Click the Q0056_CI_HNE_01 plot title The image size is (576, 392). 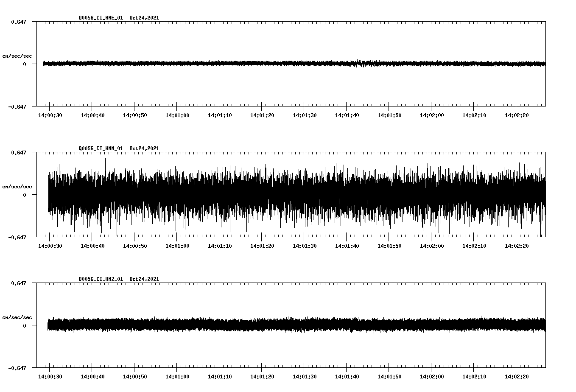point(101,18)
